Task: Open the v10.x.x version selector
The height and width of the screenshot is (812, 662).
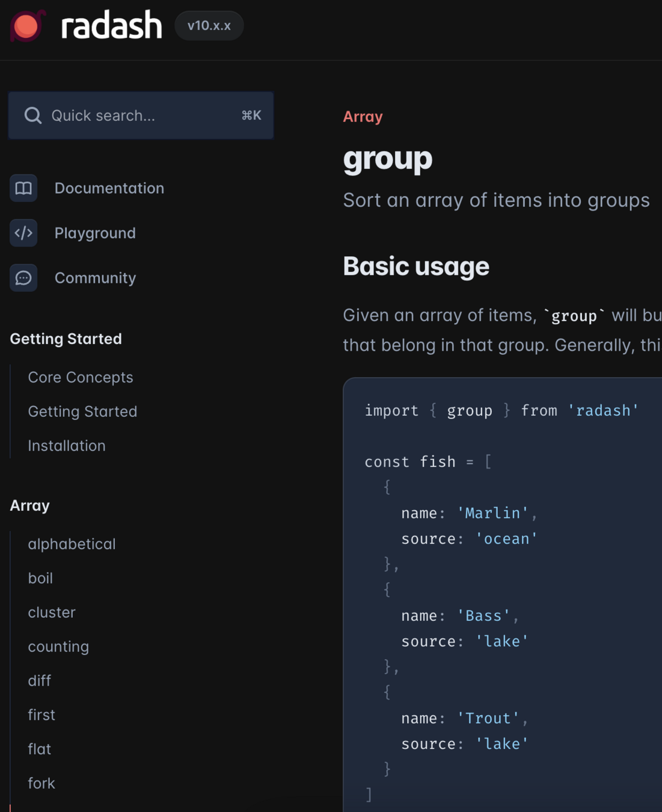Action: [209, 26]
